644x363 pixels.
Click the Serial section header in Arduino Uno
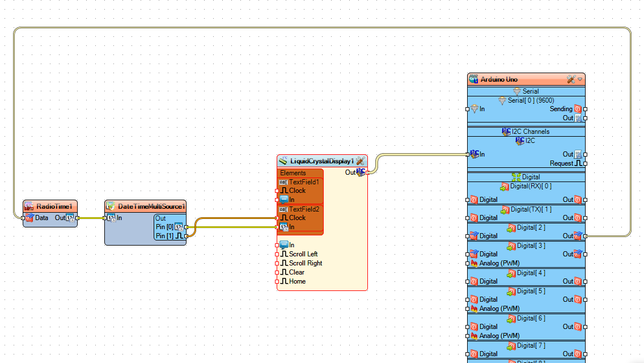click(526, 91)
